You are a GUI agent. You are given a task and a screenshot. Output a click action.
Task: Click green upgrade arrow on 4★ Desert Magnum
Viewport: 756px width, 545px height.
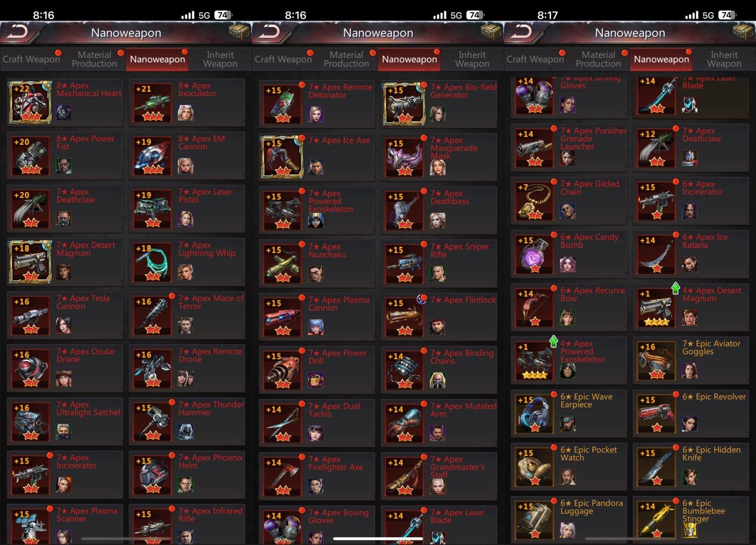[676, 288]
